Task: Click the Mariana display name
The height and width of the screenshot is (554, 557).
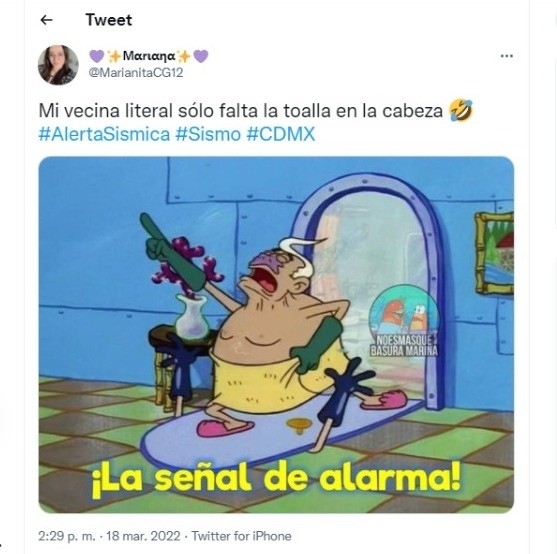Action: (149, 56)
